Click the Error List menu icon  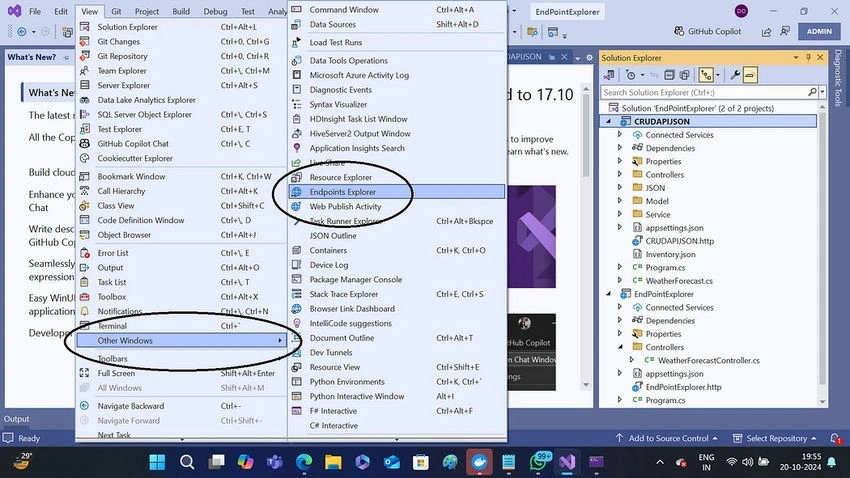(x=85, y=253)
